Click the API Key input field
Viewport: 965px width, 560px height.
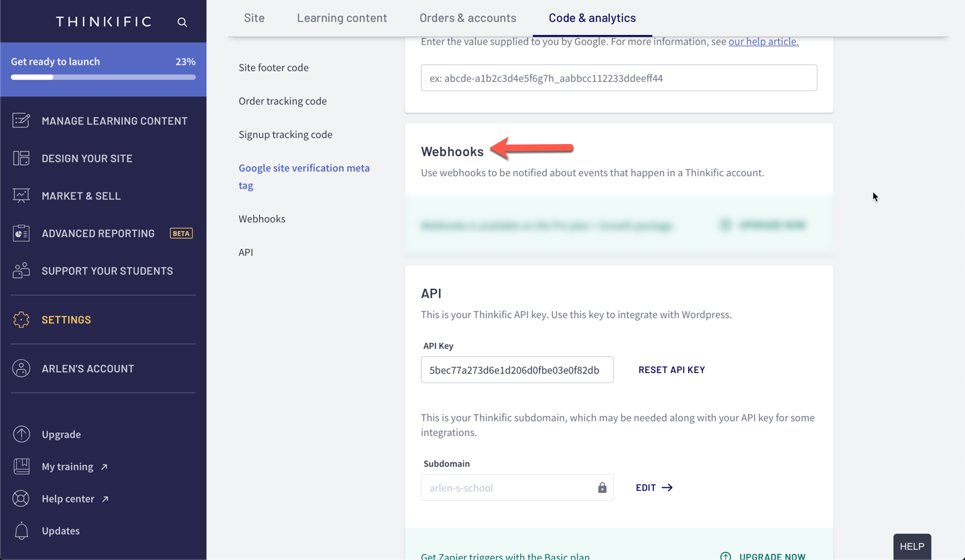click(x=517, y=370)
